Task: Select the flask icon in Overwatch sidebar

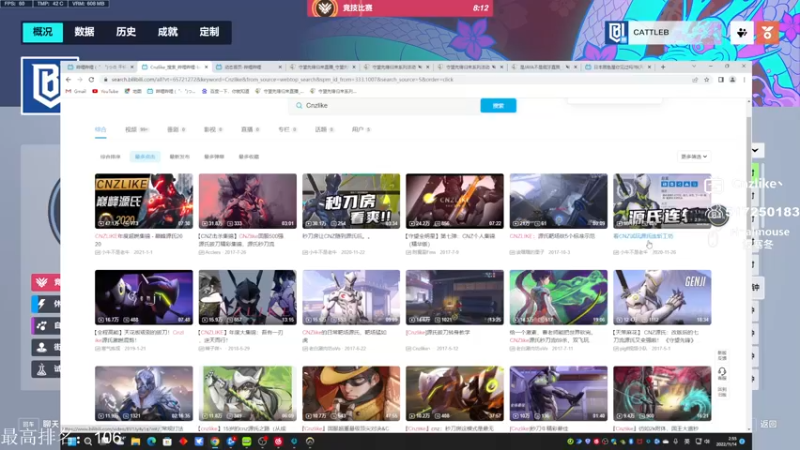Action: (x=42, y=369)
